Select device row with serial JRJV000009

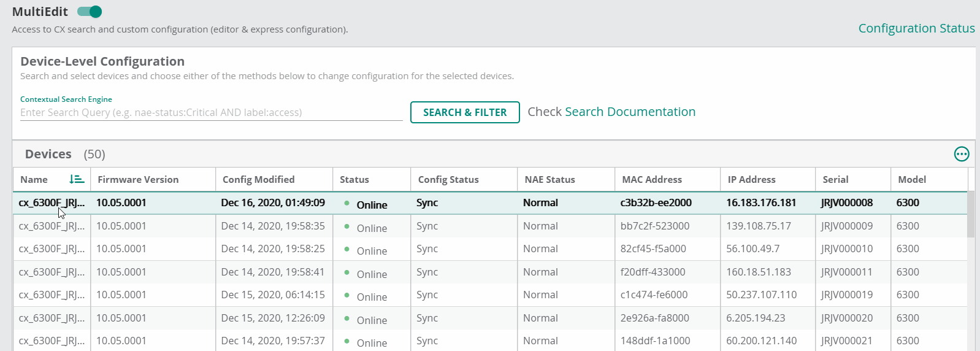pyautogui.click(x=846, y=226)
